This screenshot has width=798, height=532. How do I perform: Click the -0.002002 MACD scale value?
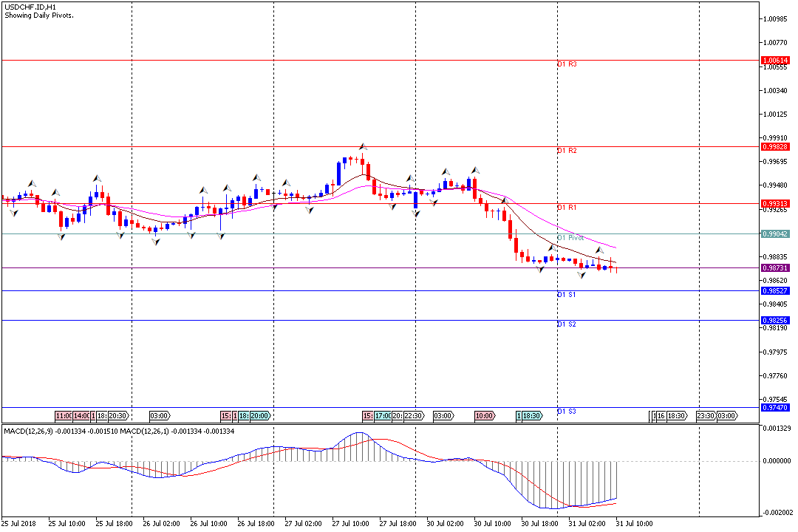777,513
